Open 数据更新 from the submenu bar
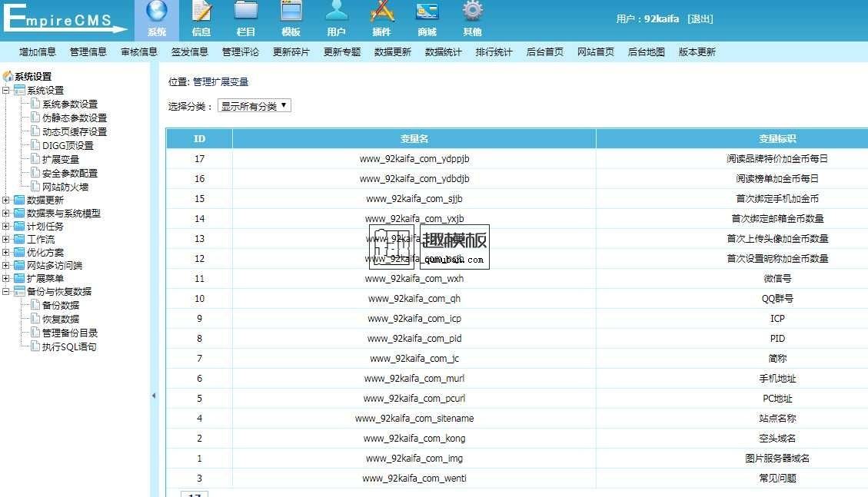868x497 pixels. click(392, 52)
